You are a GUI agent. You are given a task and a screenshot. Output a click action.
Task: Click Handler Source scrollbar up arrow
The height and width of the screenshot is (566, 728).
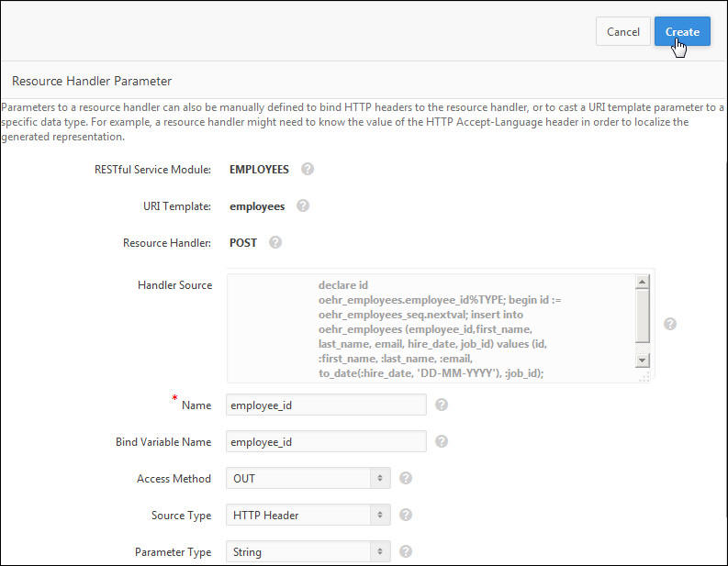[x=643, y=282]
